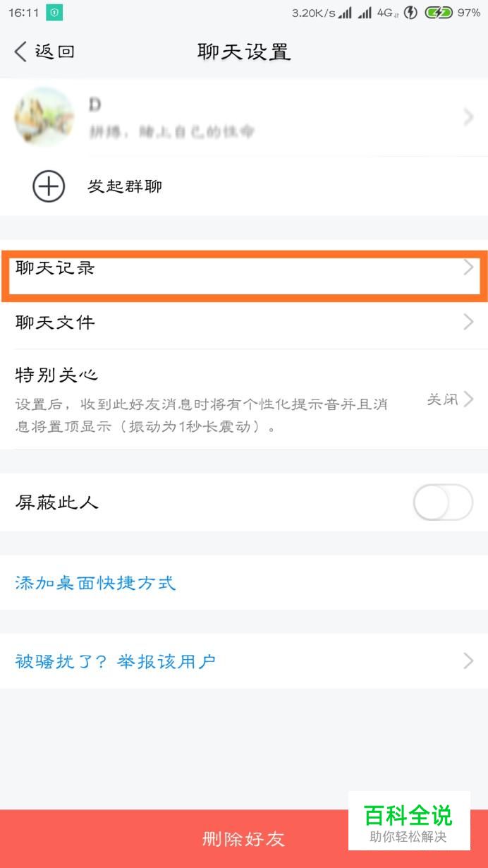This screenshot has width=488, height=868.
Task: Tap the back arrow icon
Action: tap(20, 52)
